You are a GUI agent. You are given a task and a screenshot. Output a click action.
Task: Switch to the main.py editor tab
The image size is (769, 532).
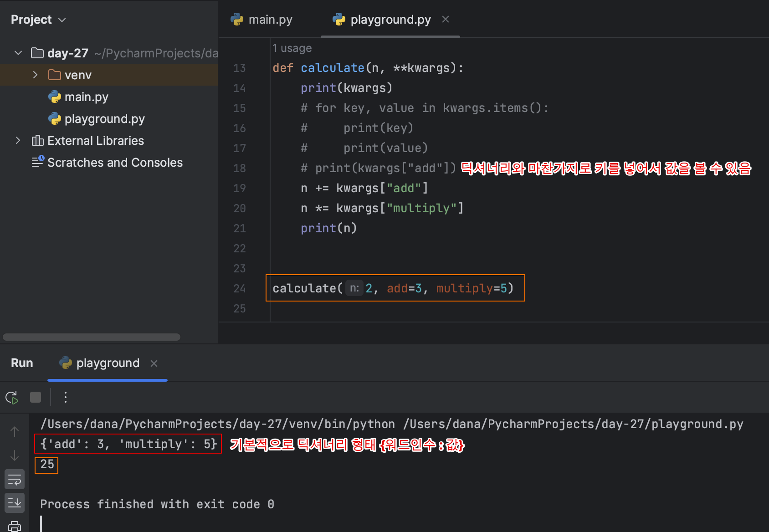point(261,20)
